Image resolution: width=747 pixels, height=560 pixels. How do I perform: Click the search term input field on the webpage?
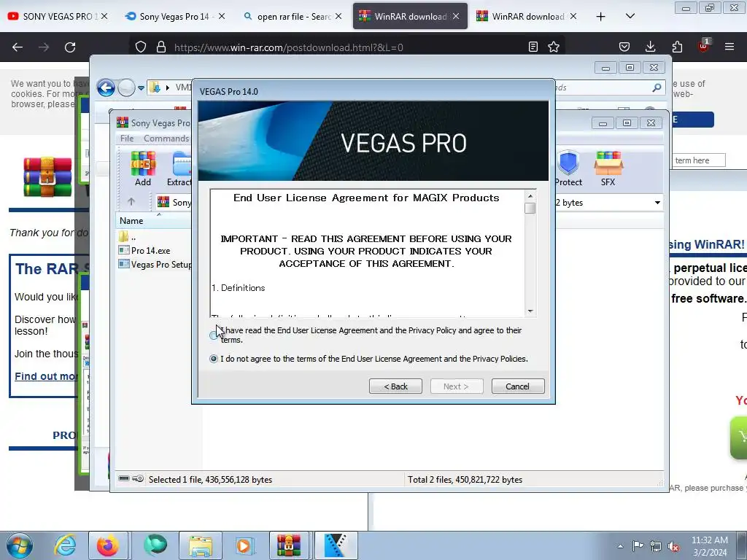coord(698,160)
